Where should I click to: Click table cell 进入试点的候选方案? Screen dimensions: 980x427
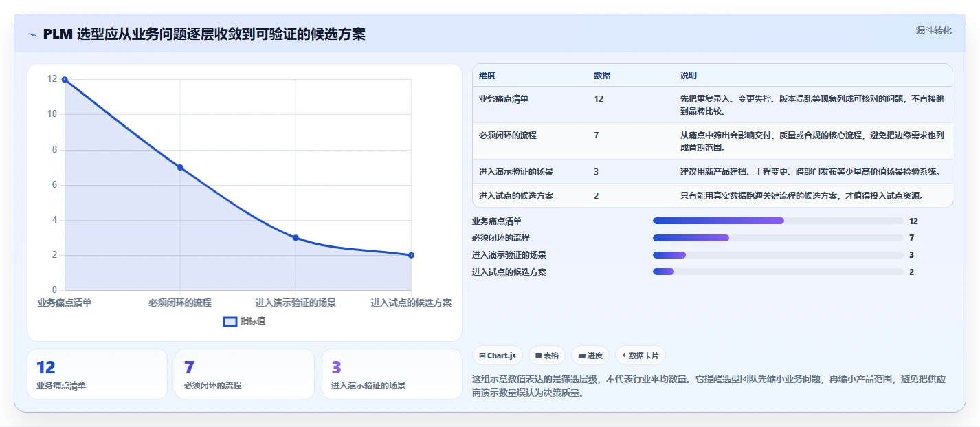click(516, 195)
